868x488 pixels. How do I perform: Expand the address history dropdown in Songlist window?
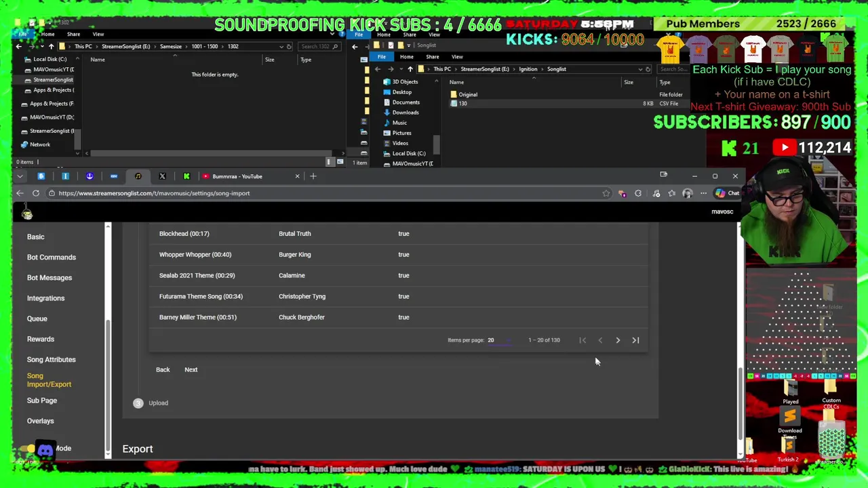click(639, 69)
